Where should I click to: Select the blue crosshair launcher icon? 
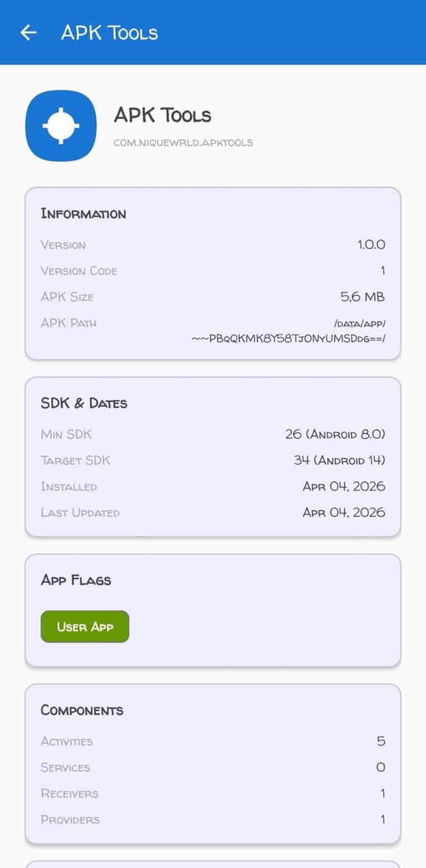[61, 125]
